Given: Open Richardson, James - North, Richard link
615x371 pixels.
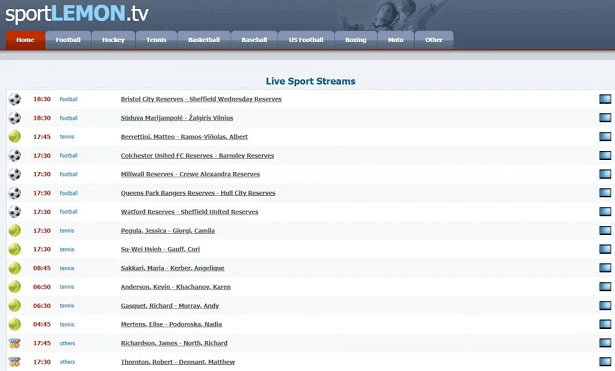Looking at the screenshot, I should 174,343.
